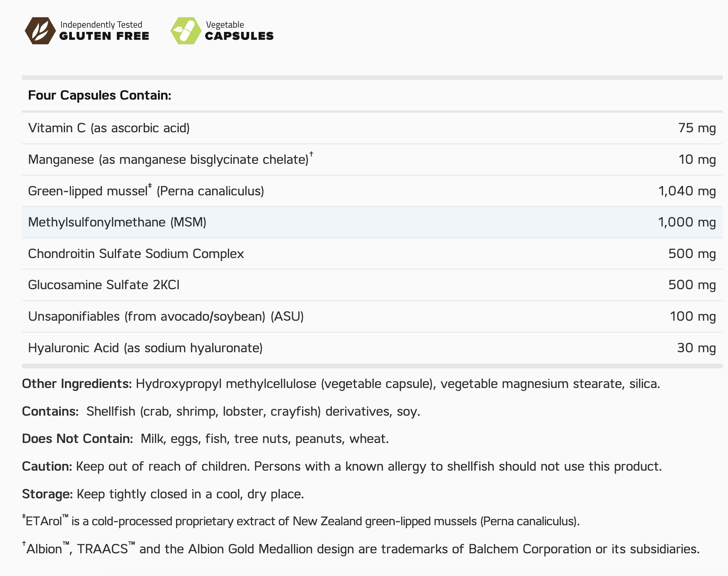Click the ETArol green-lipped mussel footnote

click(301, 521)
